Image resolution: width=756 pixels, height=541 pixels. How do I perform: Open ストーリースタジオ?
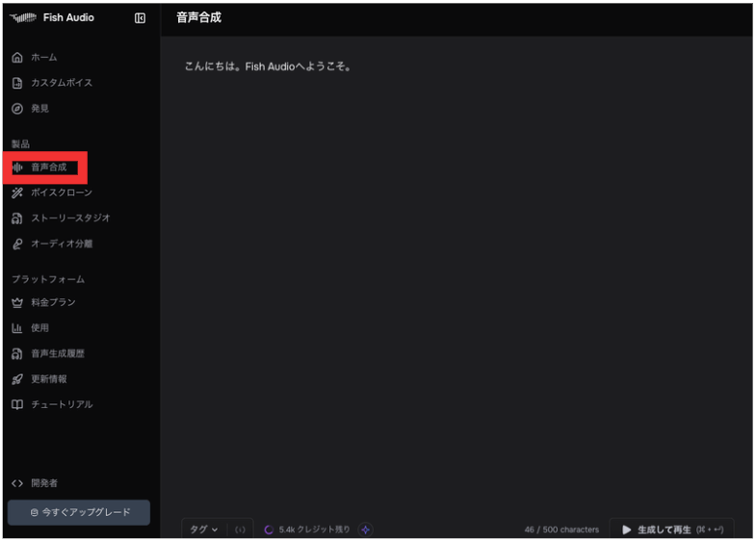point(68,219)
